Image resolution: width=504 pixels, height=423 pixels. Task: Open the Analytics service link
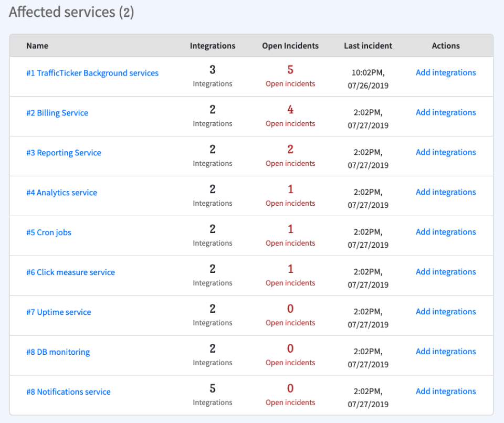tap(61, 193)
